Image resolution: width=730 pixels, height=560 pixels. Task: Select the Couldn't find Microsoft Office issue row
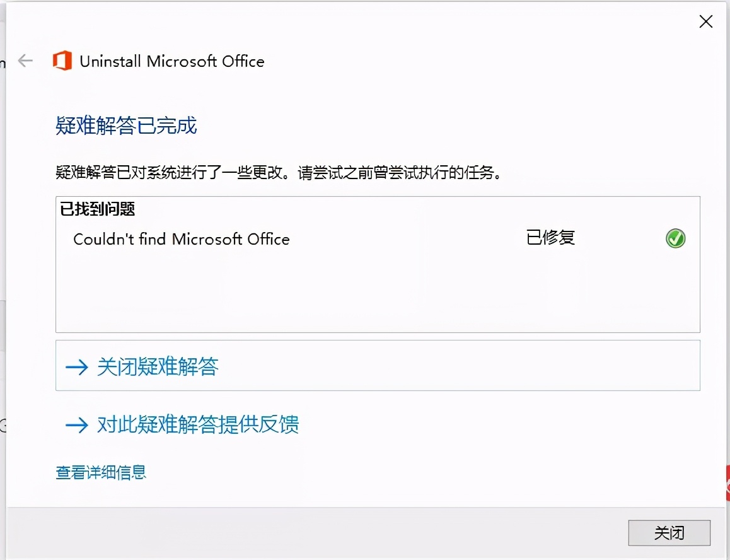pos(182,239)
